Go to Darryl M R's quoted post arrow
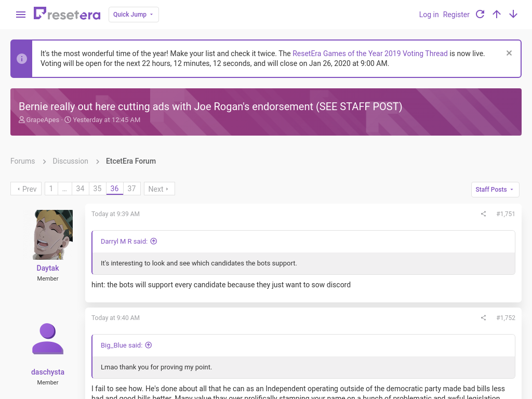This screenshot has height=399, width=532. (154, 241)
